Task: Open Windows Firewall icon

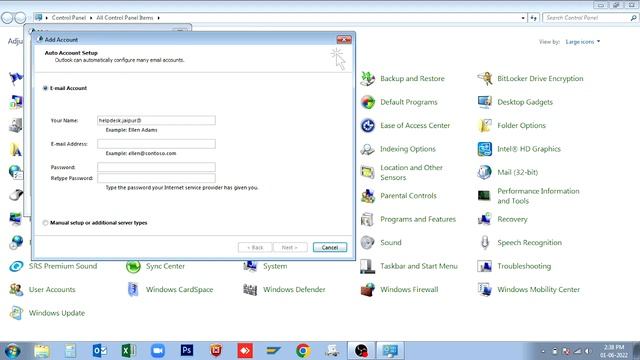Action: 368,289
